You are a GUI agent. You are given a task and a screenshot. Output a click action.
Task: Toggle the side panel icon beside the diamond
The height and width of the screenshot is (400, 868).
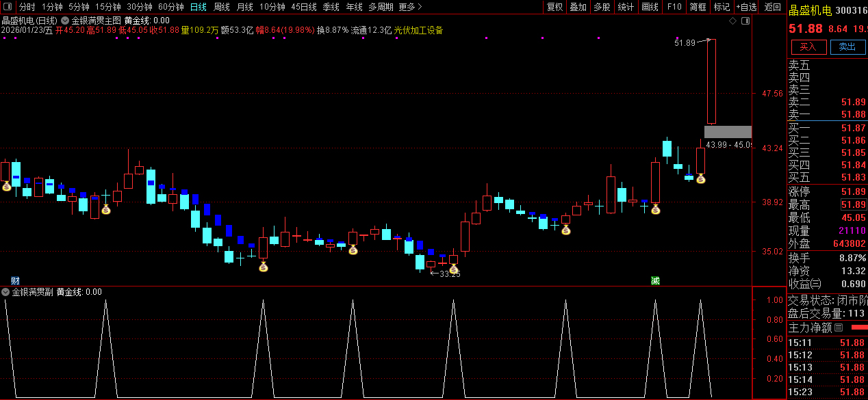click(x=745, y=21)
